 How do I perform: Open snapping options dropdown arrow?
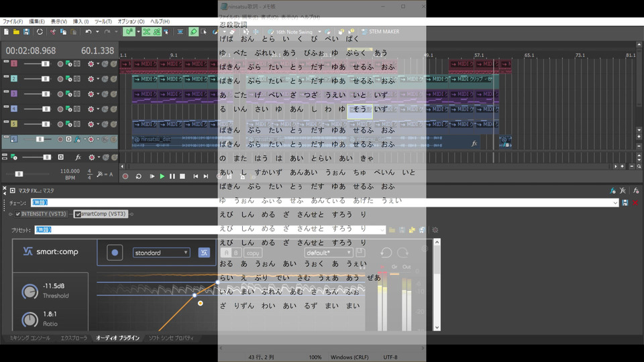click(x=138, y=32)
